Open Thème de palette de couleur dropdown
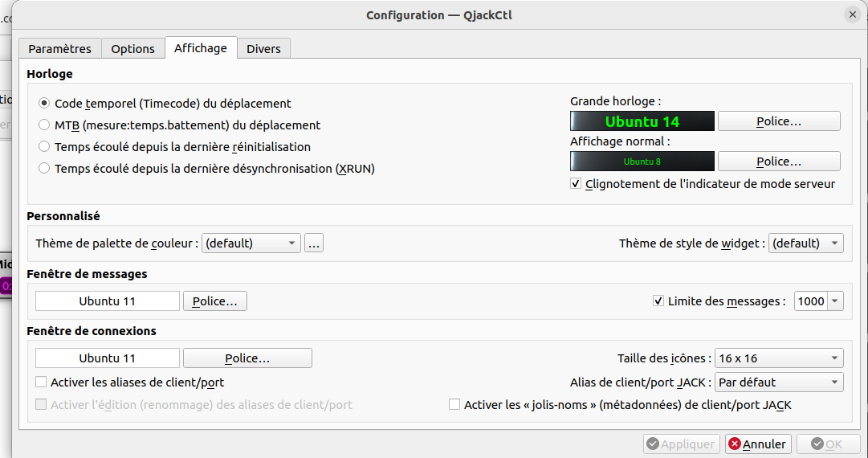The height and width of the screenshot is (458, 868). coord(251,243)
